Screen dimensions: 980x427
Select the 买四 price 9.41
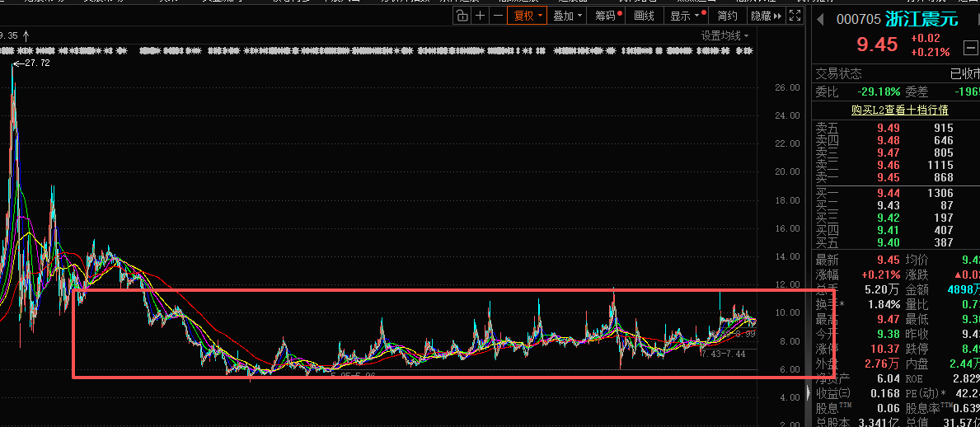tap(889, 230)
